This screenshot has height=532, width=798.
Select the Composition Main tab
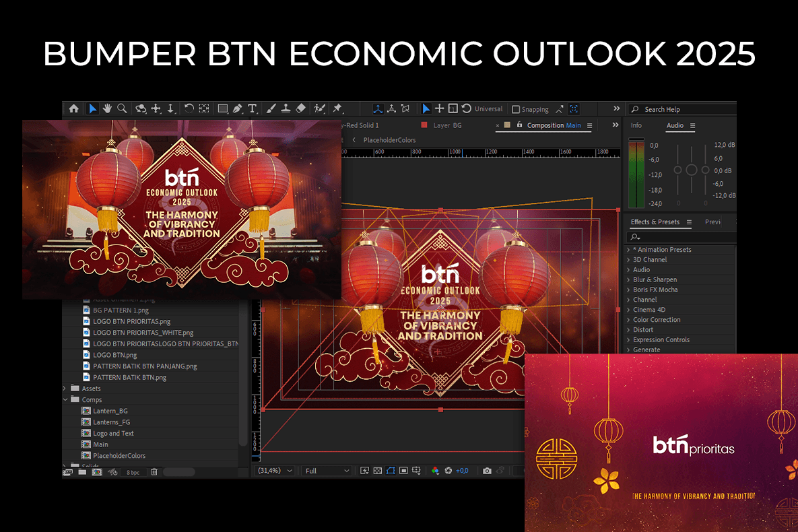click(554, 125)
